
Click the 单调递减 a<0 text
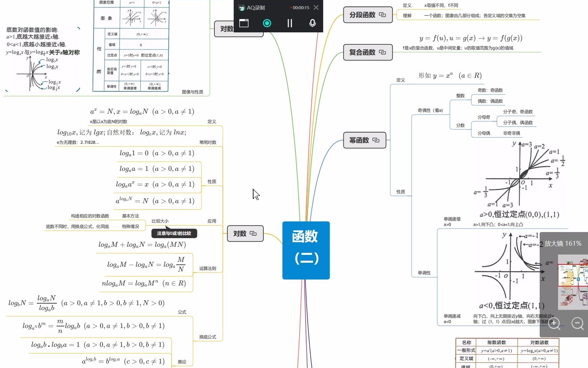(452, 319)
